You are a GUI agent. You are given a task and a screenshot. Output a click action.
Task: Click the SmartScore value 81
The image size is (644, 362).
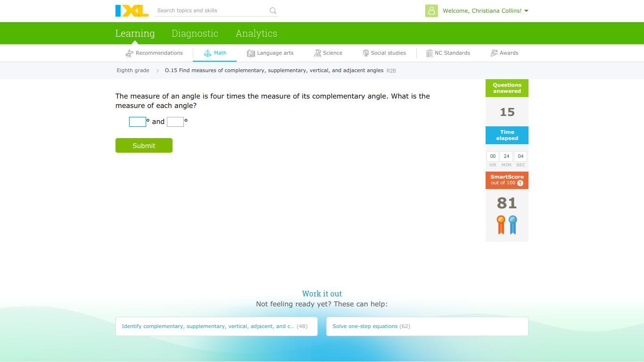click(507, 203)
